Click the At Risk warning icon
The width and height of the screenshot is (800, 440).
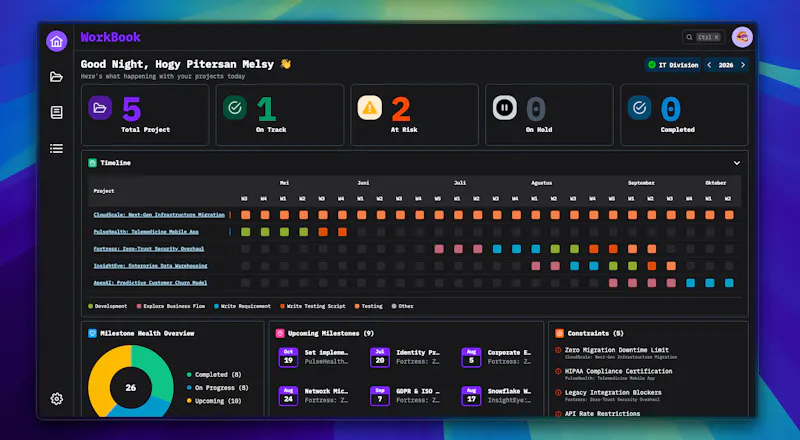pos(369,108)
